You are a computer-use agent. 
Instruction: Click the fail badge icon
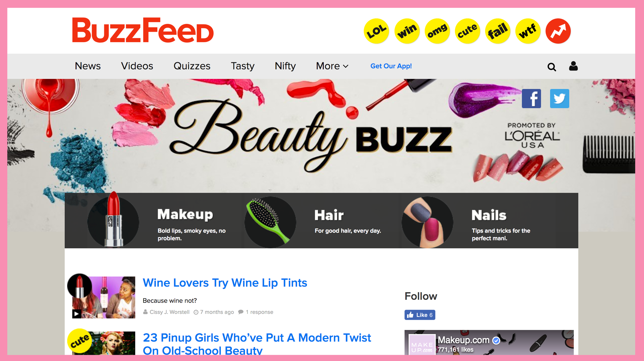tap(498, 31)
